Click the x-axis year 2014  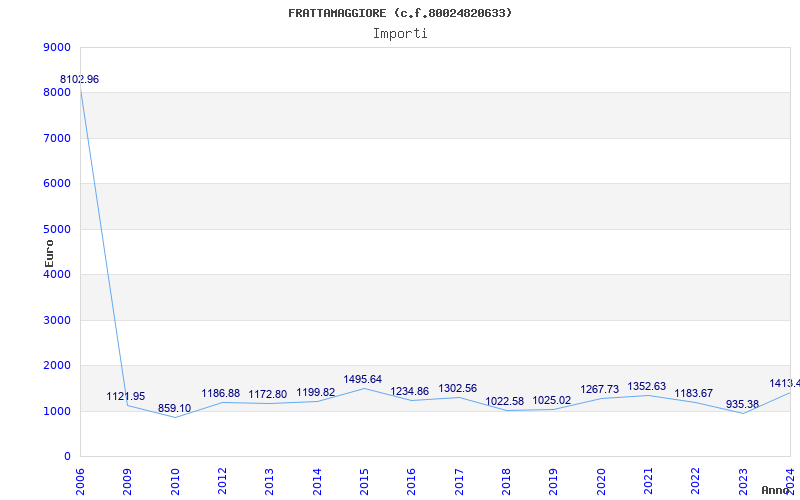(317, 482)
